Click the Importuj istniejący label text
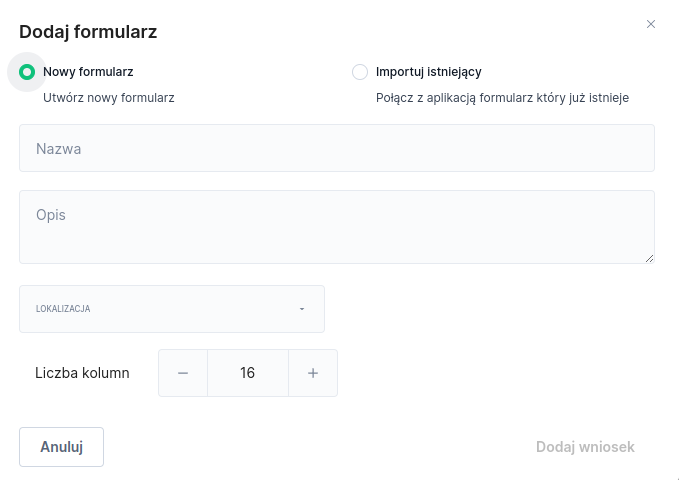Viewport: 679px width, 480px height. point(429,72)
